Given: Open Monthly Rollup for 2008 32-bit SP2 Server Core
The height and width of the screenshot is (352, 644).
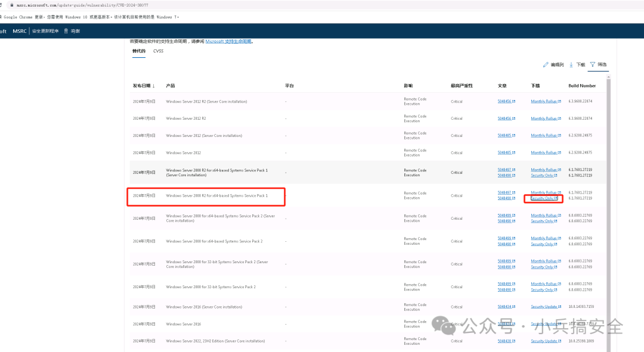Looking at the screenshot, I should coord(546,261).
